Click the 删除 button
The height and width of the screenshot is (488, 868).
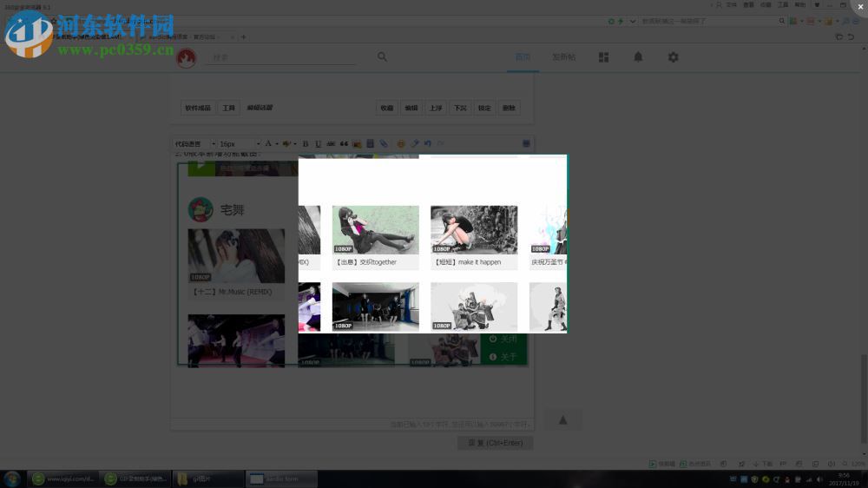click(509, 108)
